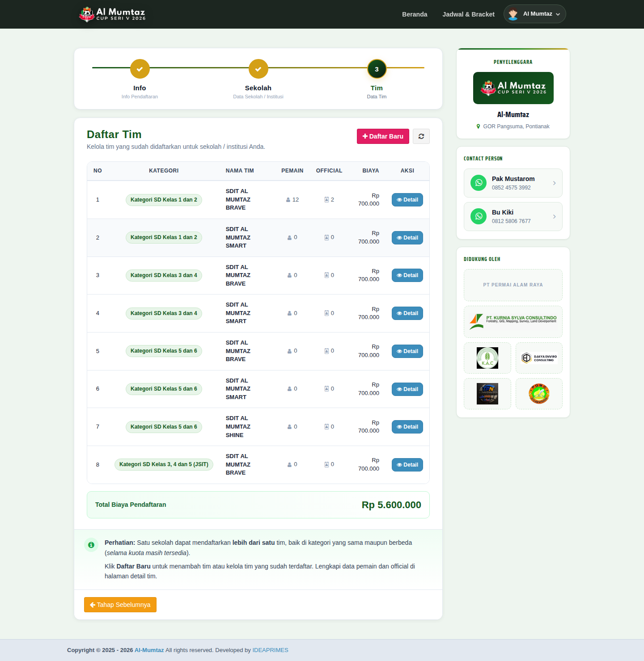This screenshot has height=661, width=644.
Task: Open the Al Mumtaz user avatar
Action: (513, 14)
